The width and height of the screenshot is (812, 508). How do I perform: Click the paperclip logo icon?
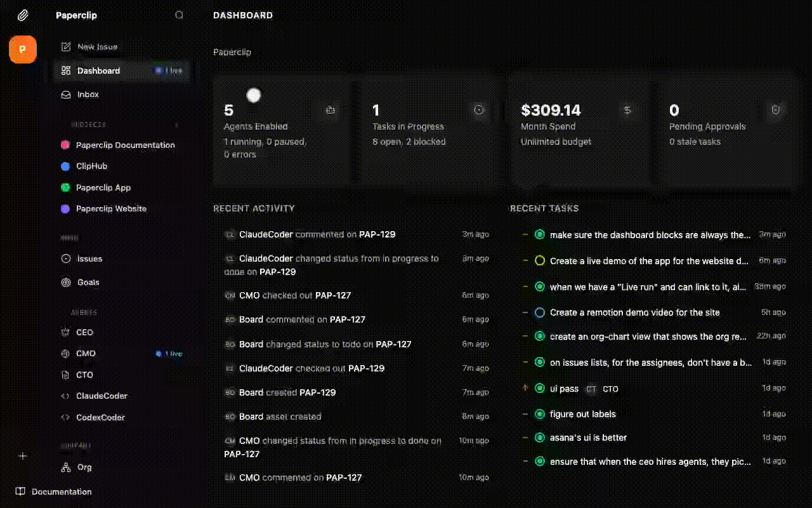(23, 15)
